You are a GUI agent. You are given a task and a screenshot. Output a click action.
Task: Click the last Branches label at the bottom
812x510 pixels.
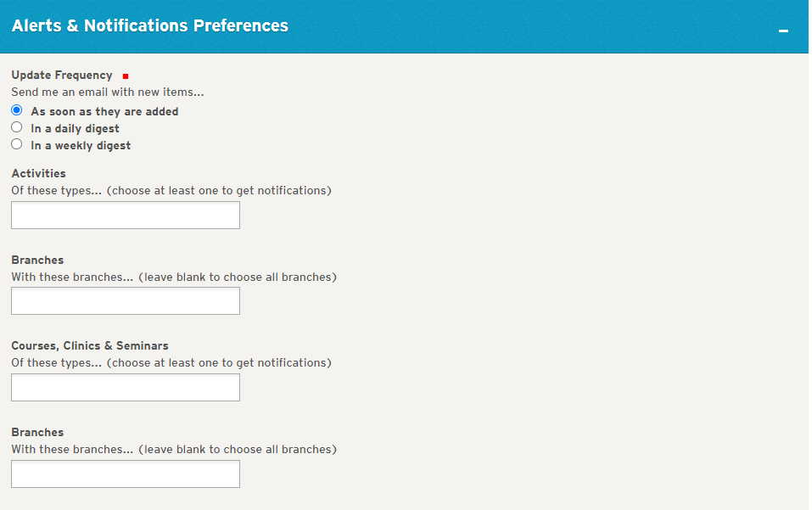click(x=37, y=432)
